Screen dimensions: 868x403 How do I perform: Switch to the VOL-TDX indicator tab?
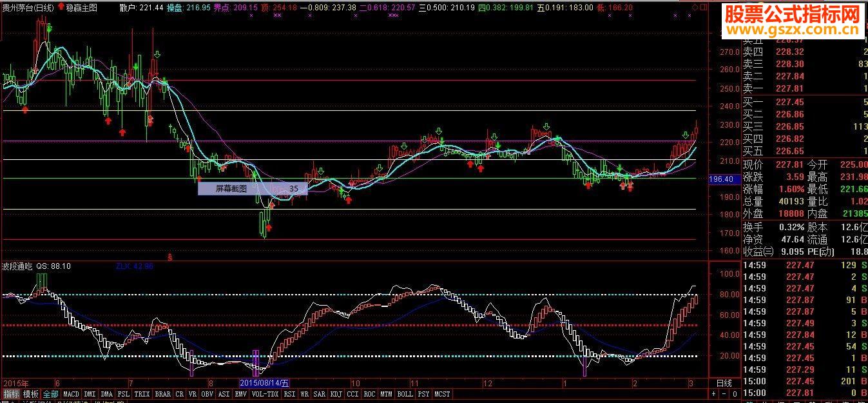coord(265,393)
